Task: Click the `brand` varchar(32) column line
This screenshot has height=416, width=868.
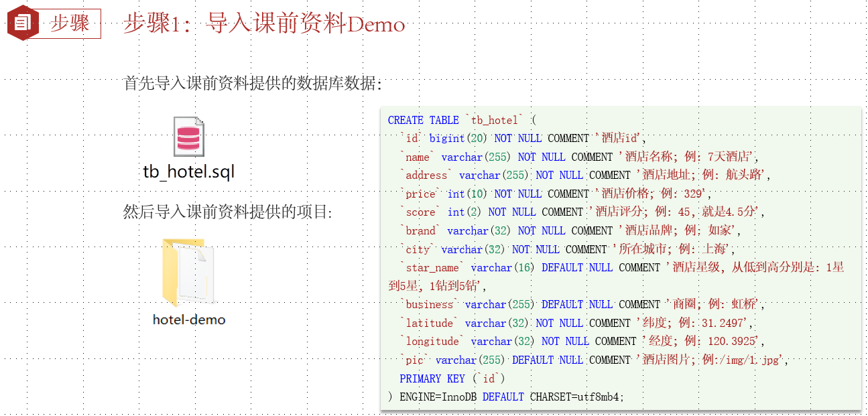Action: click(570, 231)
